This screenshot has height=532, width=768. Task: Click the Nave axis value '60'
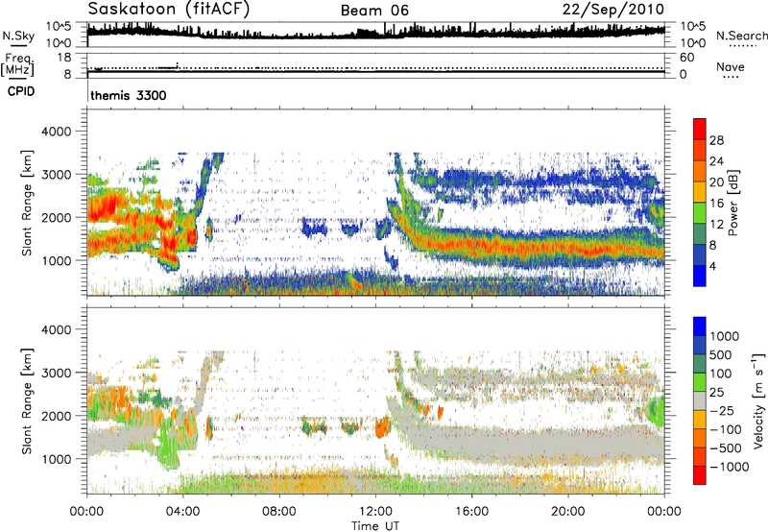687,58
